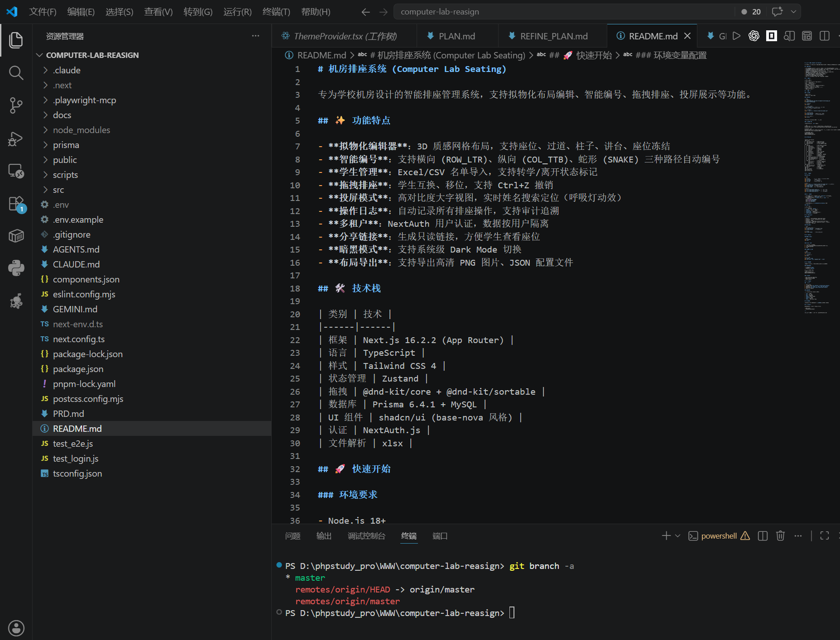This screenshot has height=640, width=840.
Task: Open package.json in the explorer
Action: click(78, 369)
